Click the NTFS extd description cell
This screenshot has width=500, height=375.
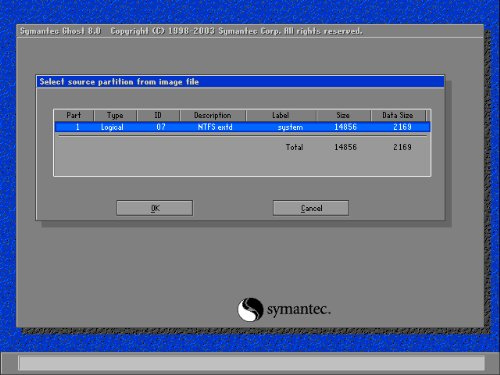point(215,127)
